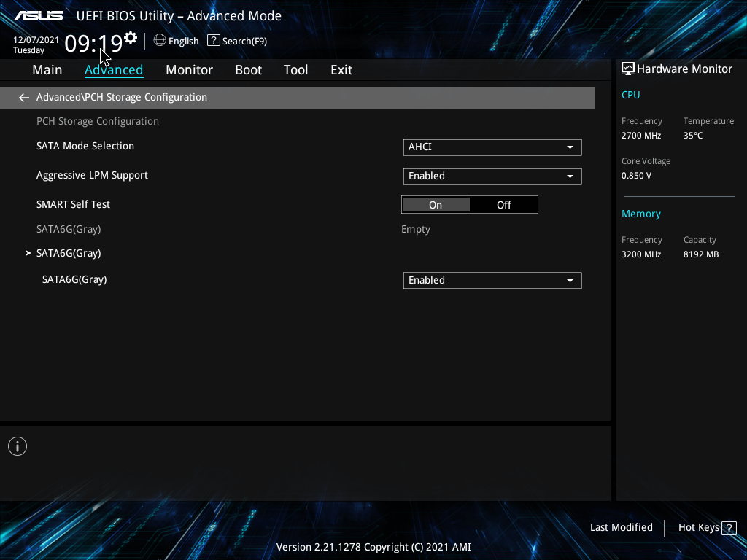Expand the SATA6G(Gray) submenu arrow
747x560 pixels.
[29, 253]
